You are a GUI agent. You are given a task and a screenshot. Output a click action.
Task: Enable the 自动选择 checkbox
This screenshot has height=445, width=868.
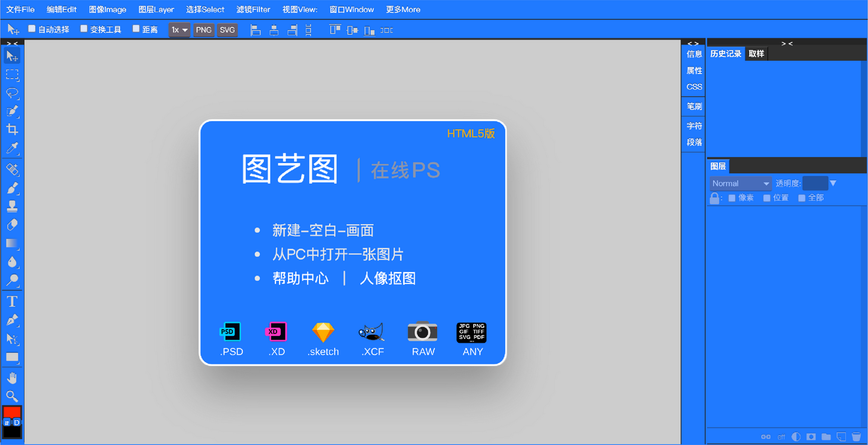[31, 28]
